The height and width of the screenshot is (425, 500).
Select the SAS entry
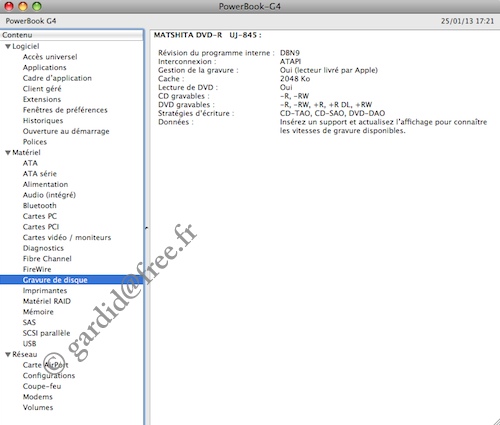[29, 322]
